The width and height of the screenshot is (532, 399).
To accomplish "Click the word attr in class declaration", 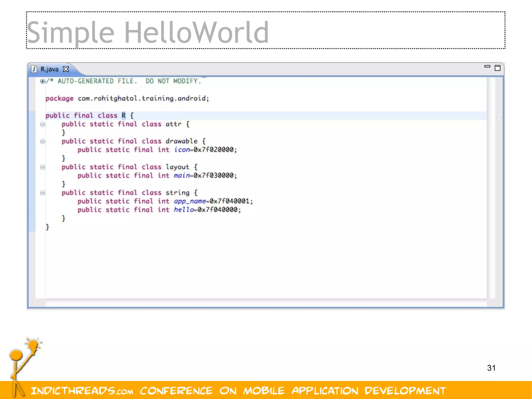I will 174,124.
